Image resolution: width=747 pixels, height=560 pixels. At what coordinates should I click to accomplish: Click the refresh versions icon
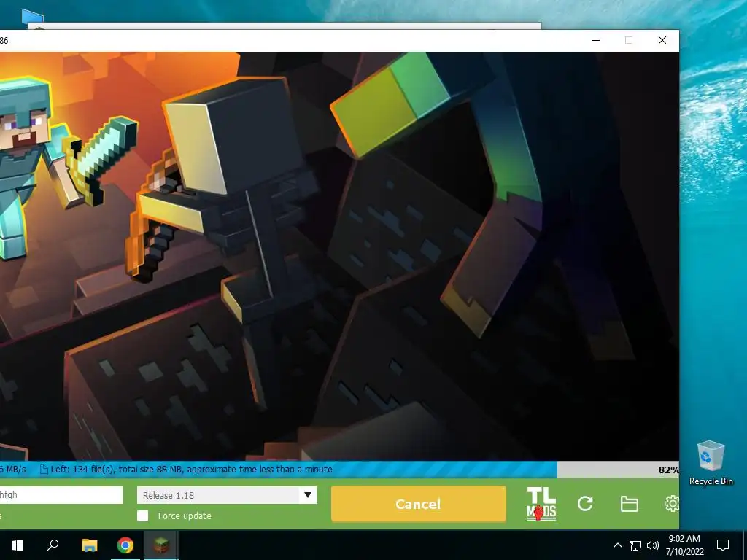click(x=585, y=504)
